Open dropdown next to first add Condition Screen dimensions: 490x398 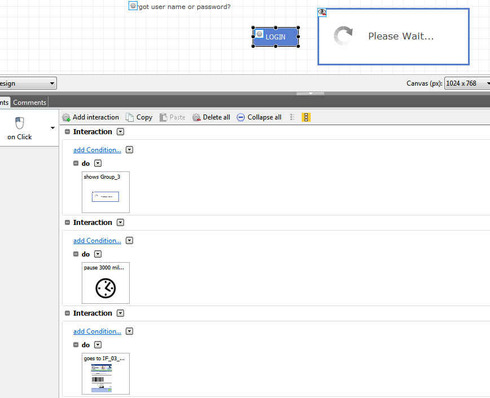pos(129,150)
